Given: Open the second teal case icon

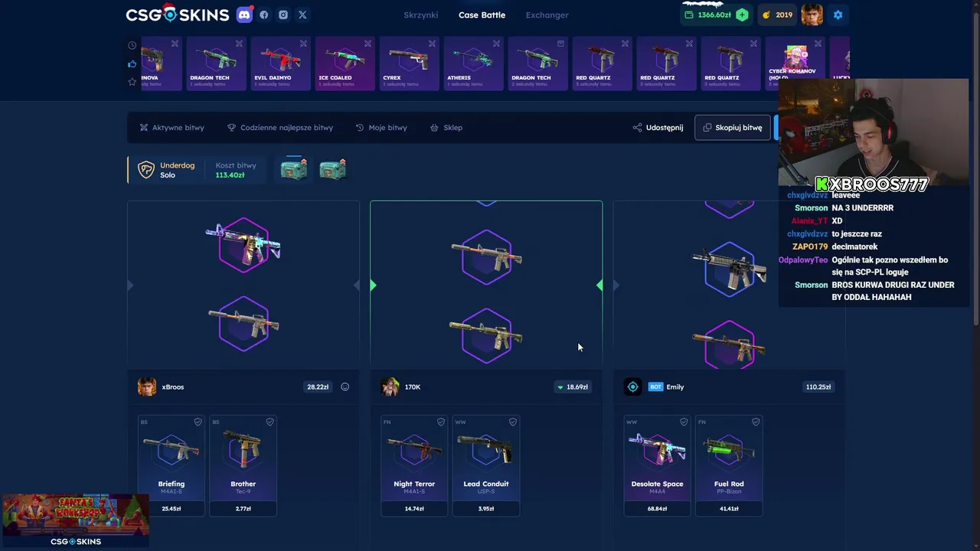Looking at the screenshot, I should coord(332,169).
